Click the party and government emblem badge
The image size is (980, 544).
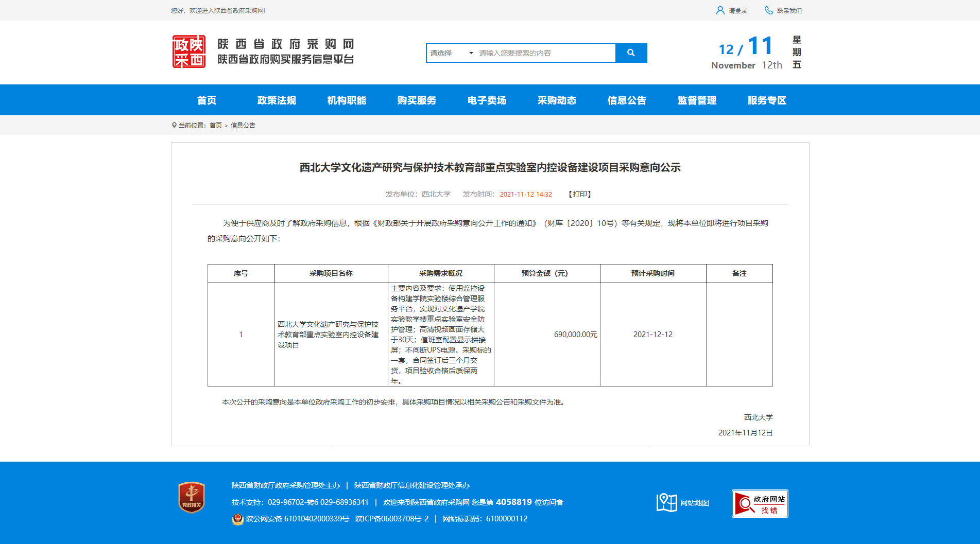click(192, 497)
